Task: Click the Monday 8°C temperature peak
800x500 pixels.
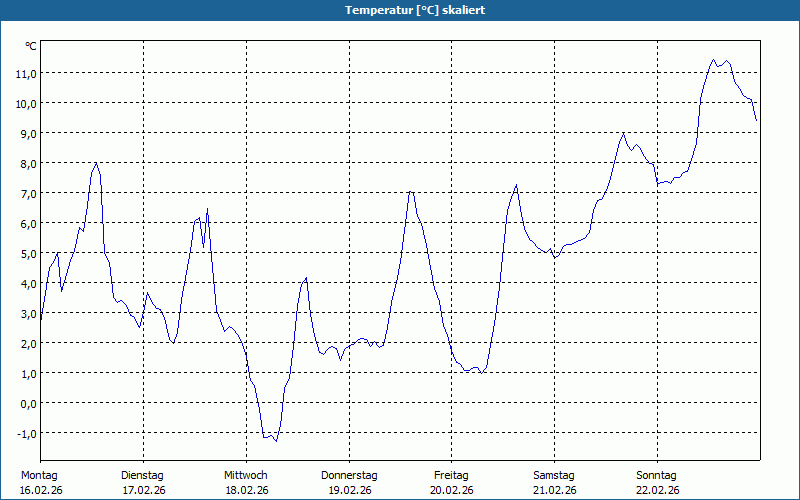Action: 96,163
